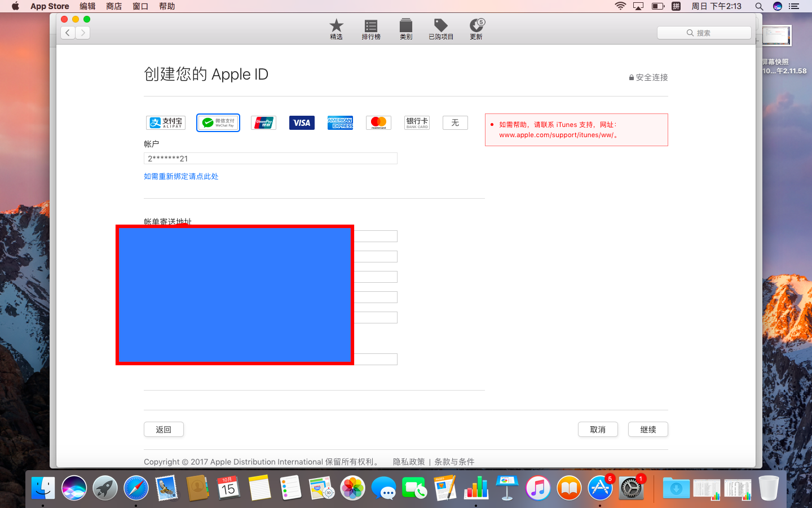Continue with the 继续 button

point(648,430)
